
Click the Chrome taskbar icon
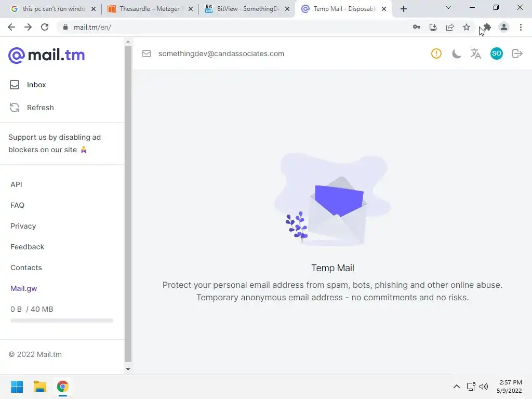tap(63, 387)
